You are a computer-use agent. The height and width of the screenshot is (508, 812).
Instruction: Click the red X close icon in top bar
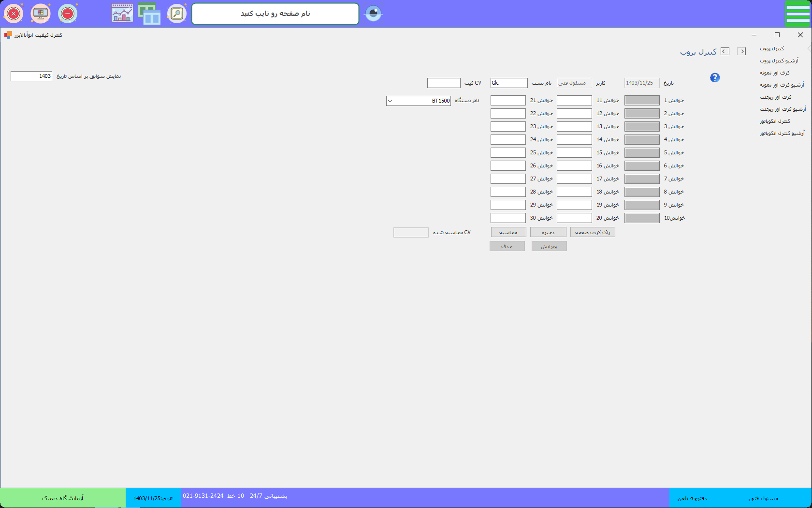click(14, 14)
